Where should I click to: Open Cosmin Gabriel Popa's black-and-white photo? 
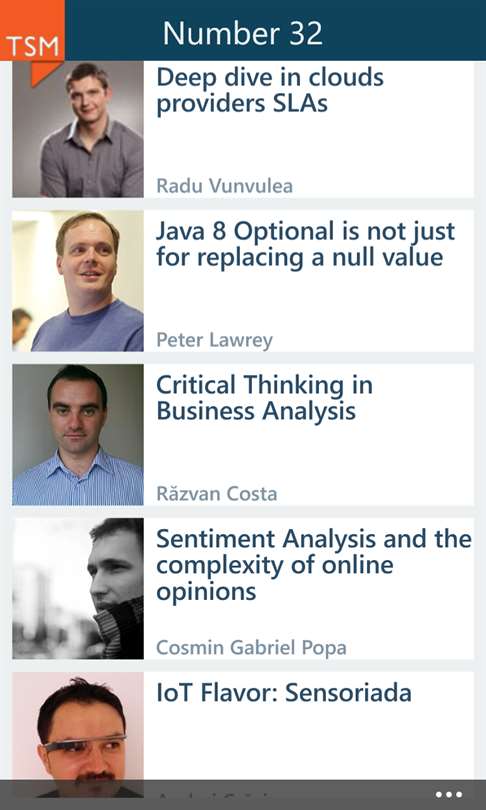click(x=78, y=588)
